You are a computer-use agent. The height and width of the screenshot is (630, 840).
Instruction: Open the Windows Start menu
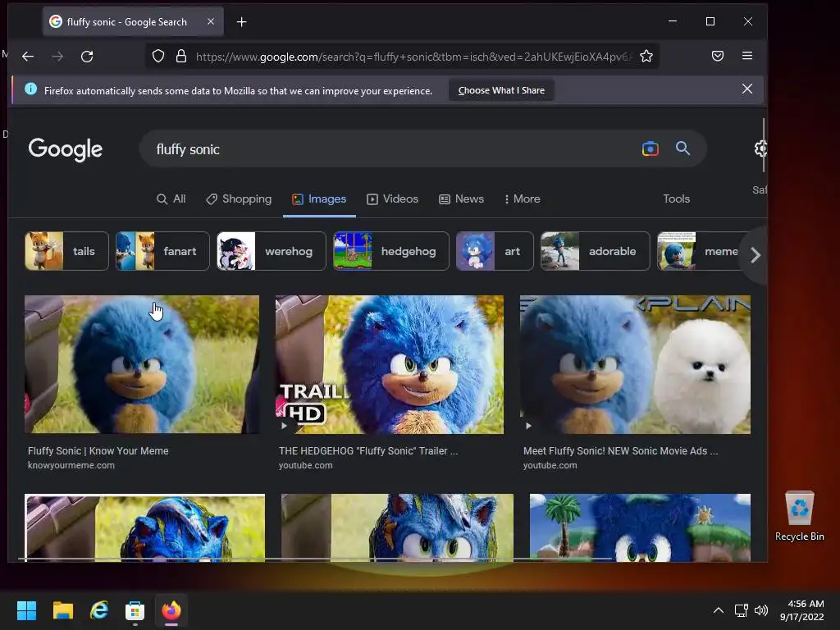pos(26,610)
